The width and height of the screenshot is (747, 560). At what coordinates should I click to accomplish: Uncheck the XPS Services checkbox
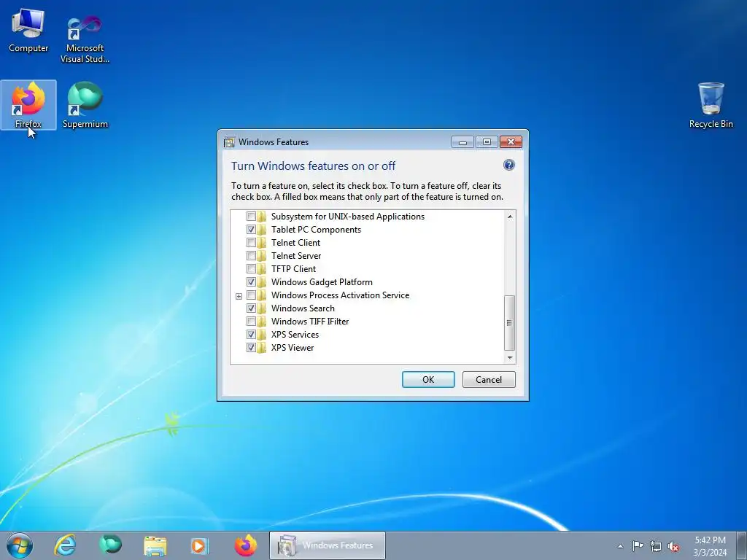coord(251,334)
